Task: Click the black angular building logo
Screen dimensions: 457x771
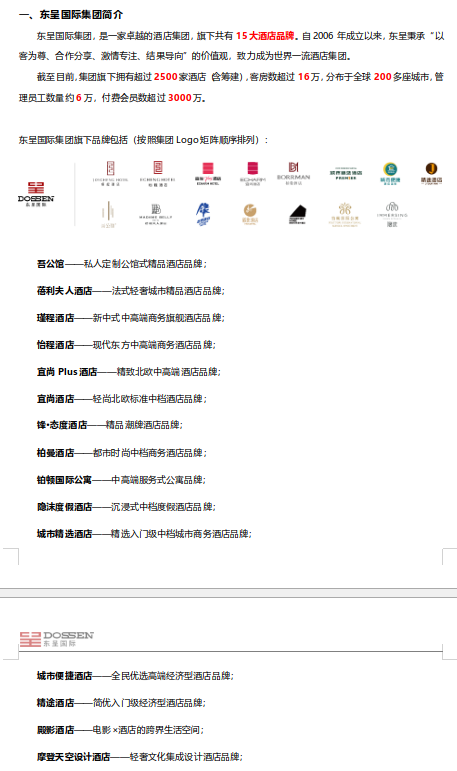Action: pyautogui.click(x=297, y=214)
